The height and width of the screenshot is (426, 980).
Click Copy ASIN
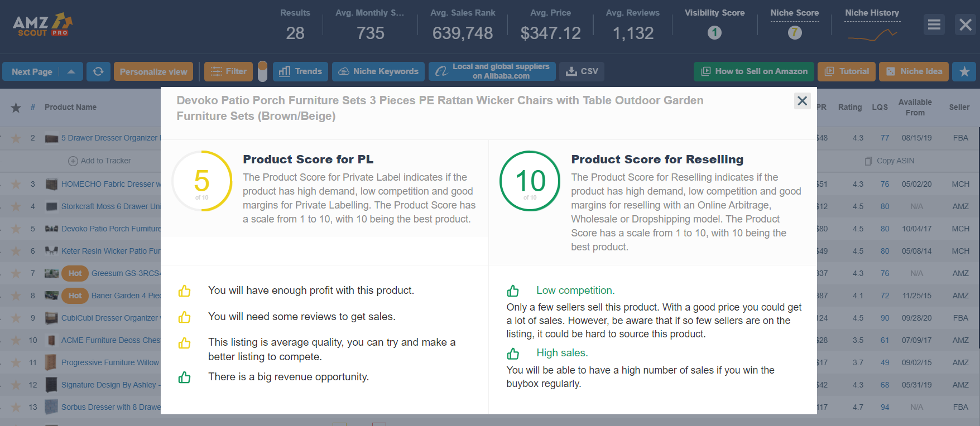890,161
